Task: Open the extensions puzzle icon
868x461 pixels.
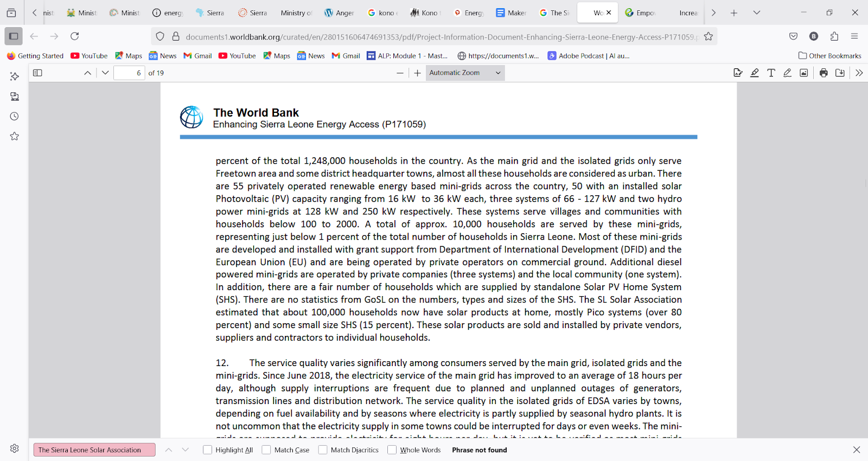Action: [x=834, y=36]
